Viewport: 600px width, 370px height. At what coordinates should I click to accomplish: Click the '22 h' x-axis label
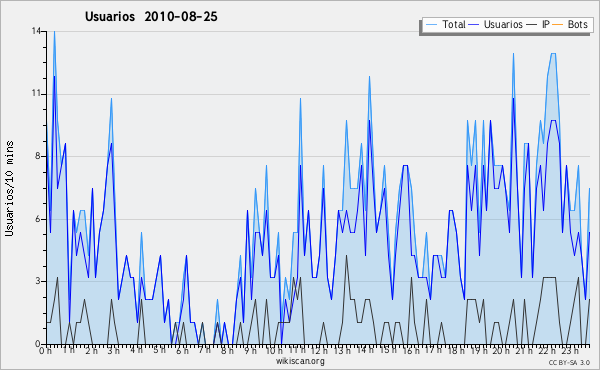pos(547,350)
